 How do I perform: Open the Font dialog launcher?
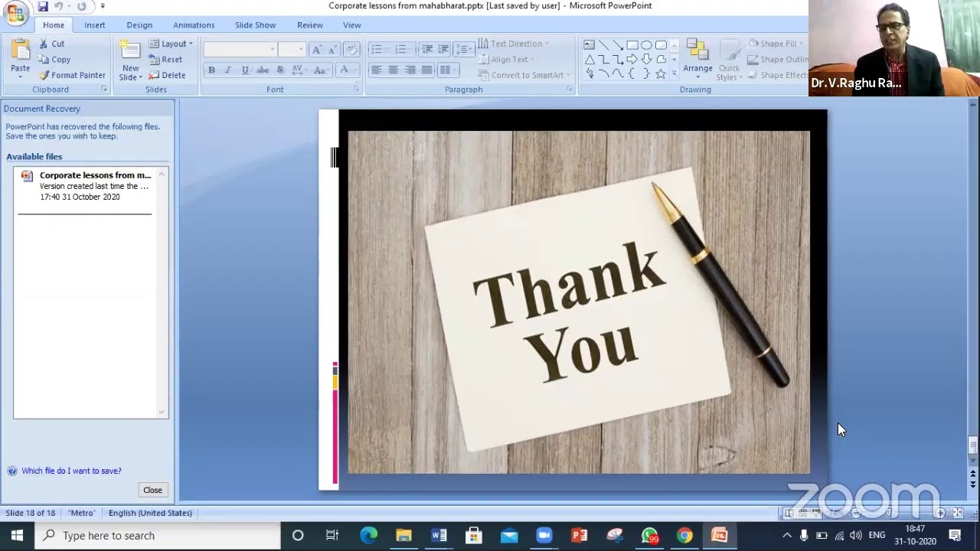tap(357, 90)
